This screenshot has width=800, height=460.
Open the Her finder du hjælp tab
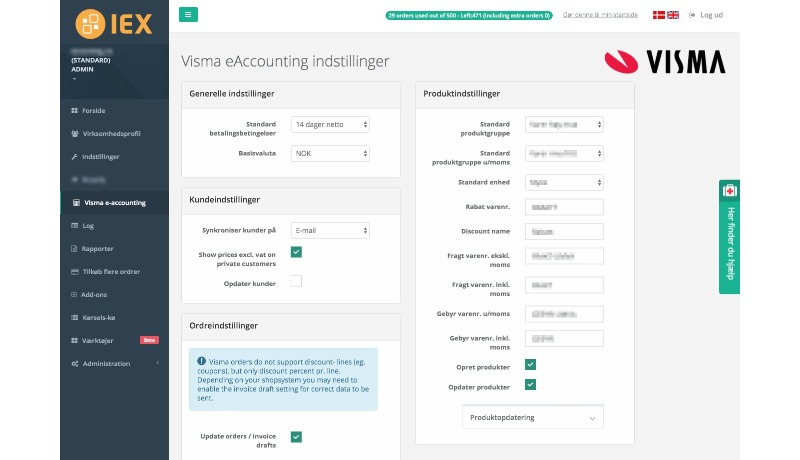click(x=730, y=237)
